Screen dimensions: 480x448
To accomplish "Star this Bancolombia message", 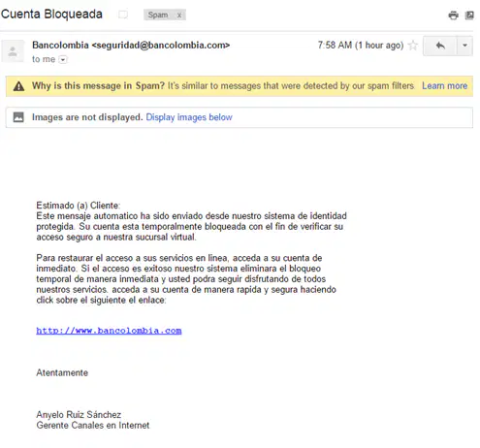I will pyautogui.click(x=413, y=46).
